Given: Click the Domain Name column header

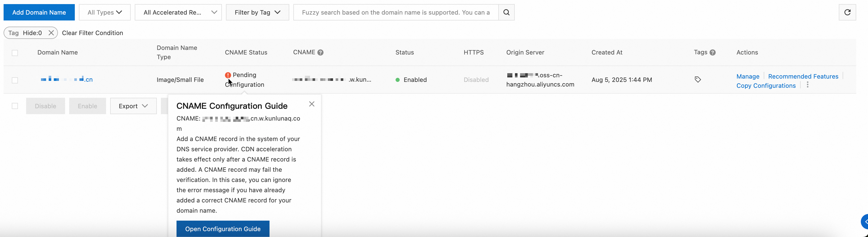Looking at the screenshot, I should tap(58, 52).
